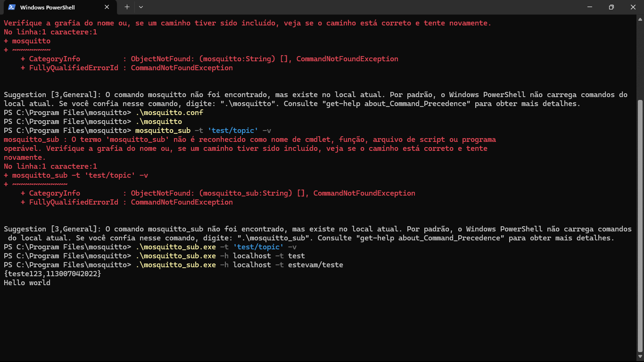Close the Windows PowerShell tab
The image size is (644, 362).
[107, 7]
